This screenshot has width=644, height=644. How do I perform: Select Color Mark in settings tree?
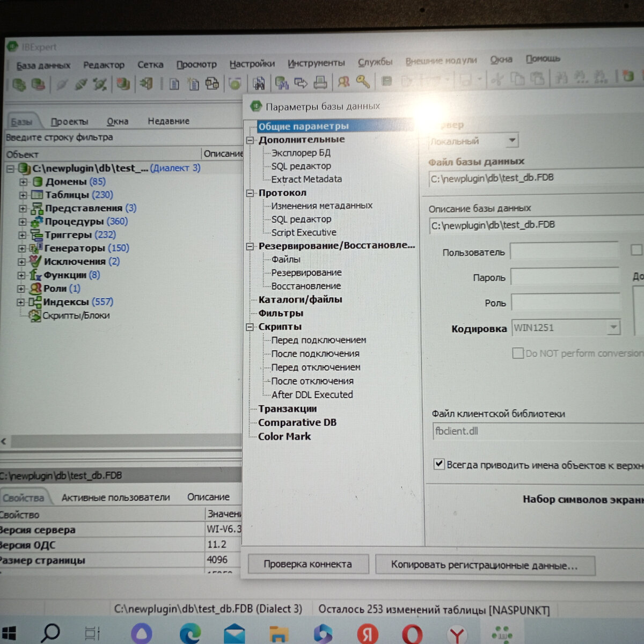click(x=284, y=436)
